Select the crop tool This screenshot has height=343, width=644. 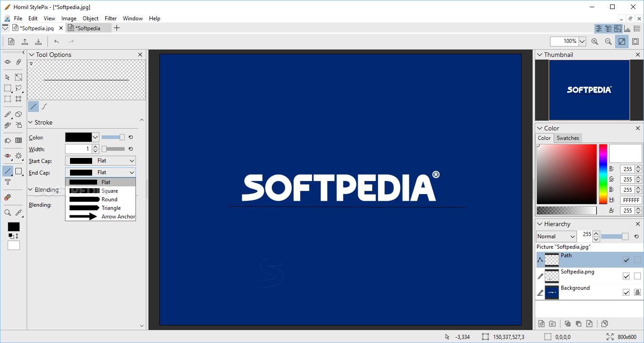click(19, 99)
